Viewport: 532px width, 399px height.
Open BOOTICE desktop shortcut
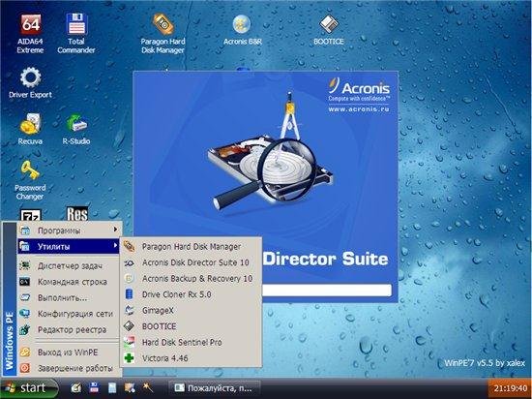(329, 31)
